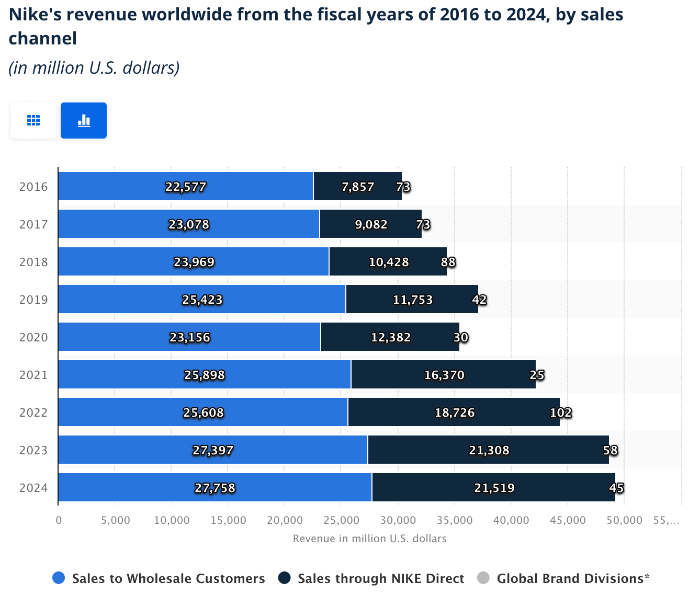
Task: Click the 2022 NIKE Direct bar 18,726
Action: pos(454,412)
